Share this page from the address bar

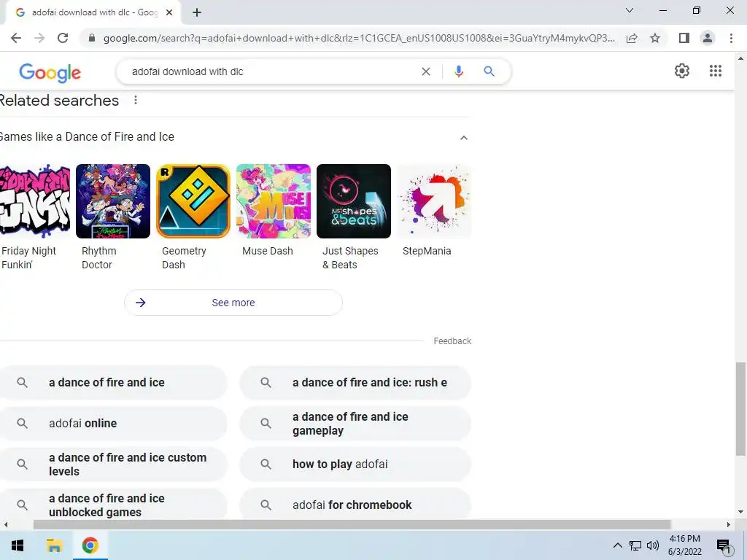(632, 38)
